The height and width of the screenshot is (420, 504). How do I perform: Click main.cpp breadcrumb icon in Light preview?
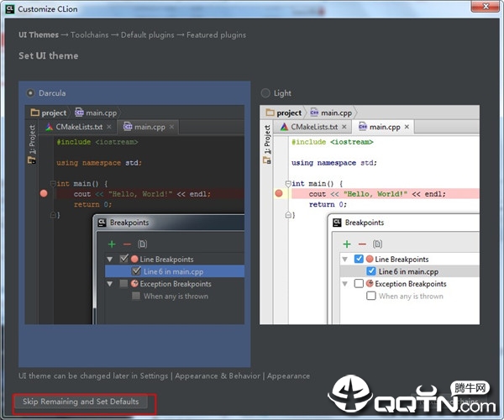314,113
